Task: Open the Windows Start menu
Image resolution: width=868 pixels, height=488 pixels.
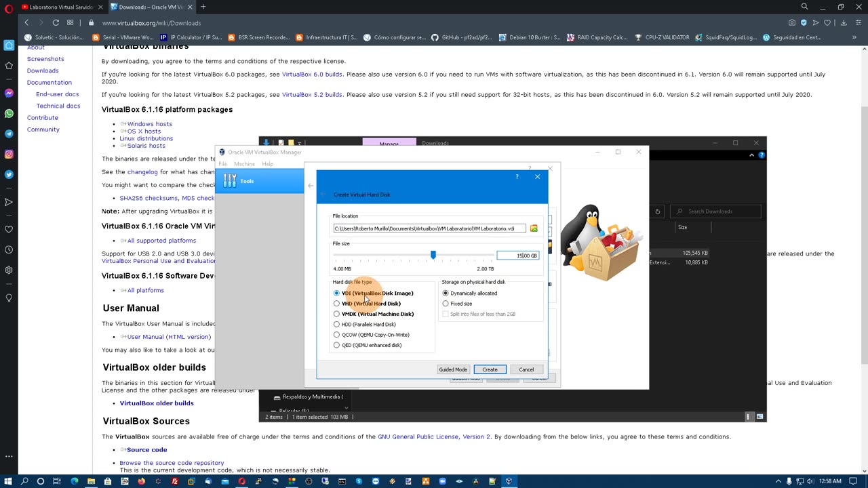Action: [8, 481]
